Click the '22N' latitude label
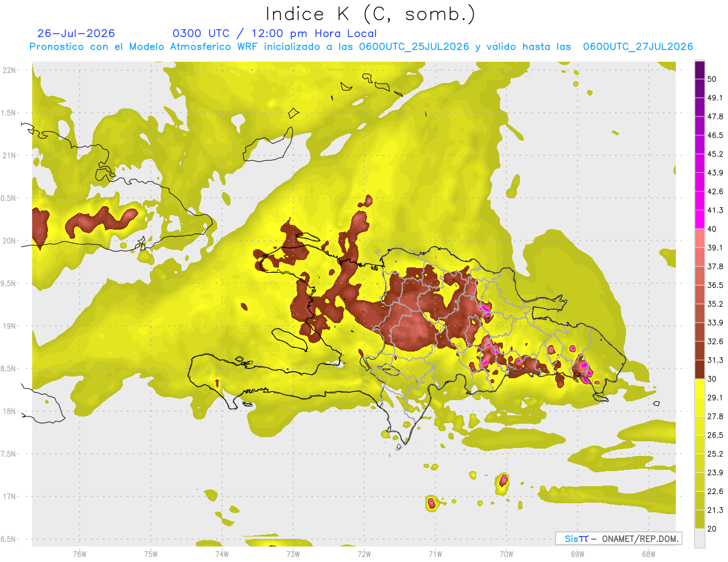The image size is (728, 562). point(10,70)
